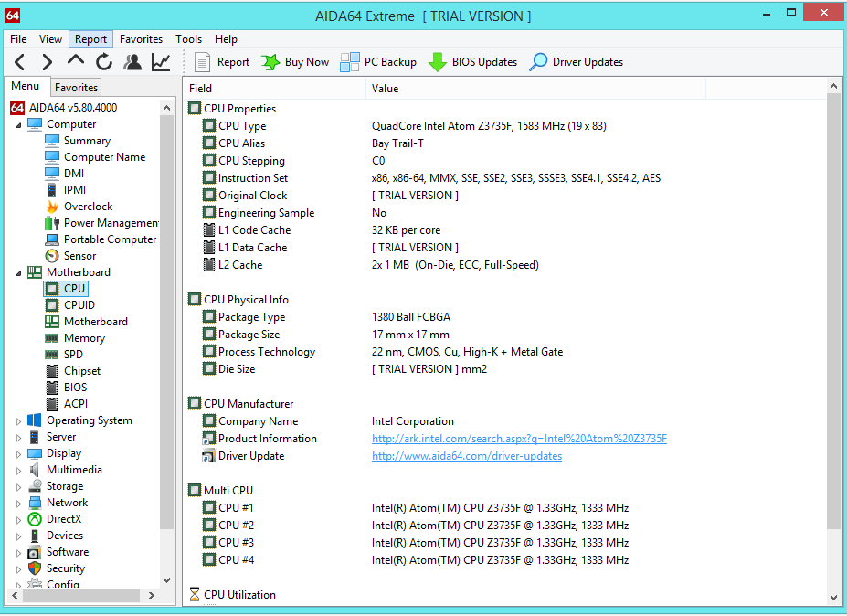This screenshot has width=847, height=616.
Task: Click the Forward navigation arrow icon
Action: click(x=48, y=62)
